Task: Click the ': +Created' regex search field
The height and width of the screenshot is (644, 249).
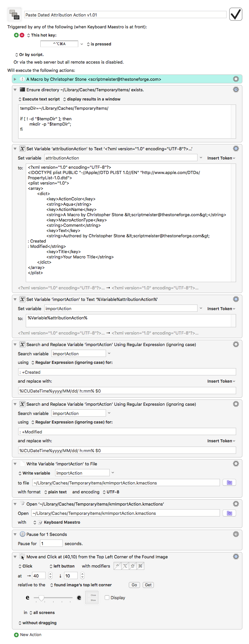Action: [x=127, y=372]
